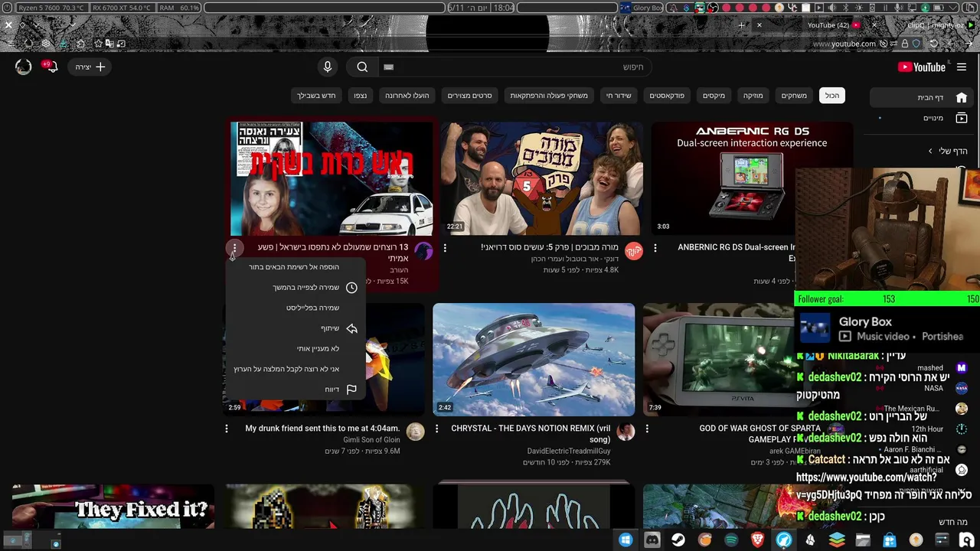Open the YouTube hamburger guide menu
This screenshot has width=980, height=551.
pyautogui.click(x=962, y=67)
